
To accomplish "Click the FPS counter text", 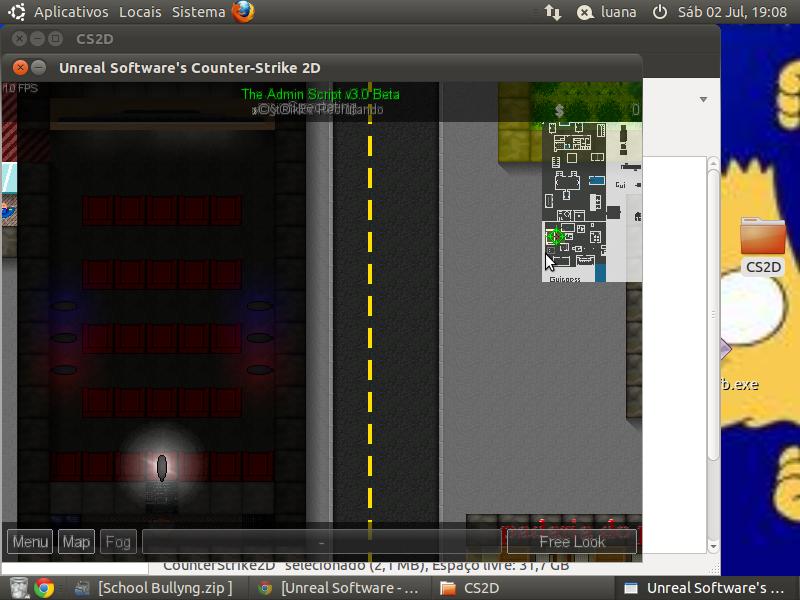I will 21,88.
